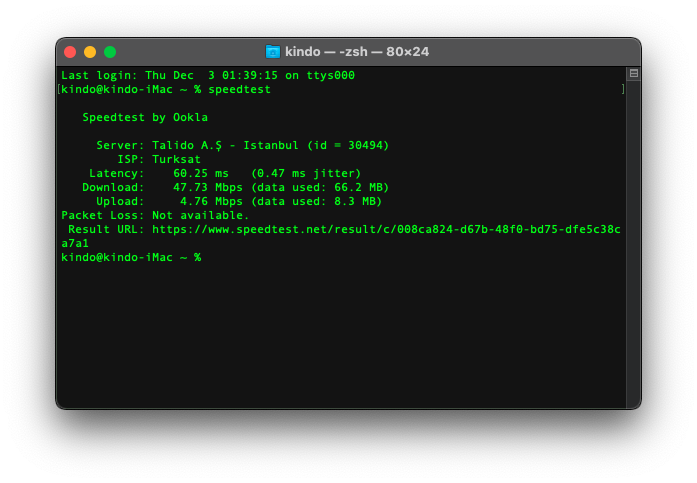Click the server id 30494
The image size is (697, 483).
click(x=364, y=145)
